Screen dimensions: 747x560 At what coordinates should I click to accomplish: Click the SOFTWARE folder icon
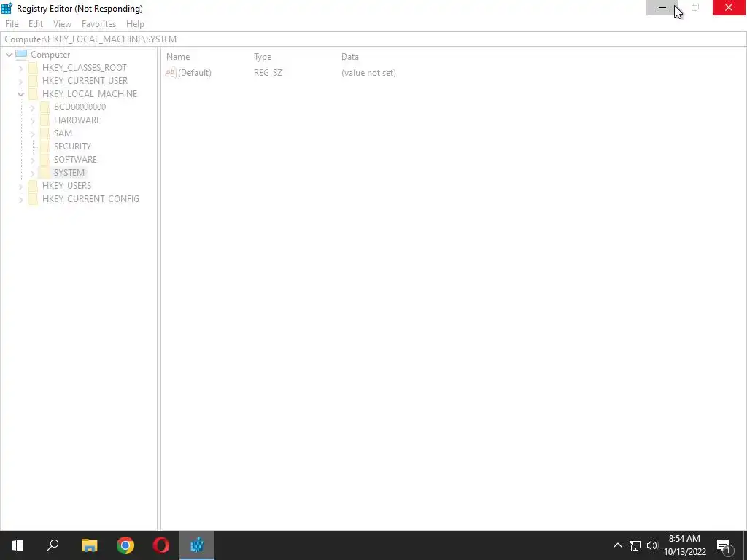coord(44,159)
